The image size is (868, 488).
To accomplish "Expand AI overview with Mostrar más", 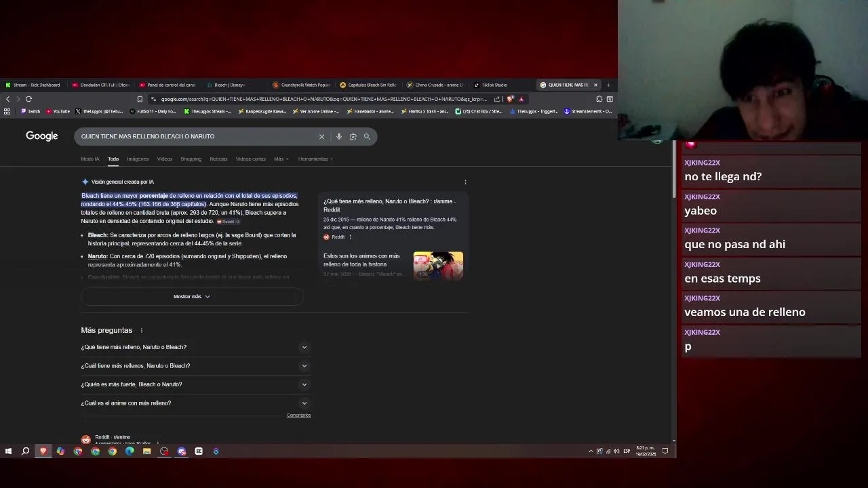I will tap(192, 296).
